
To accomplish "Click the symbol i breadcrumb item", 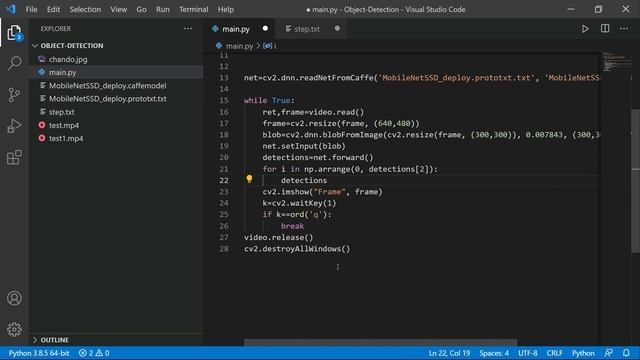I will (x=270, y=46).
